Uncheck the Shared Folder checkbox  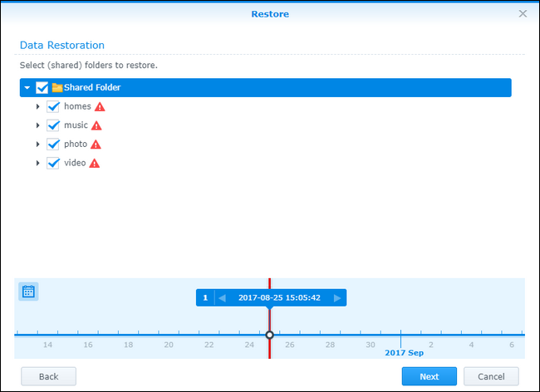coord(42,87)
